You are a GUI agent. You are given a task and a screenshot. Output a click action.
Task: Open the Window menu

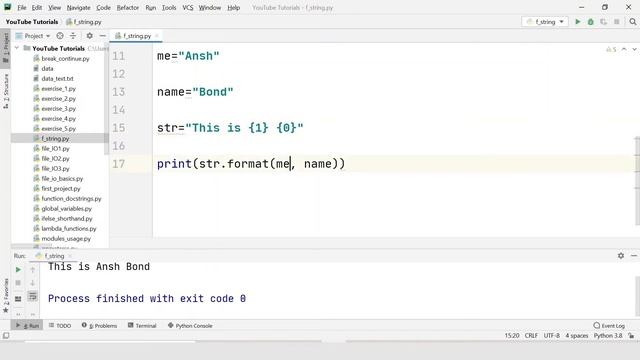(x=209, y=7)
